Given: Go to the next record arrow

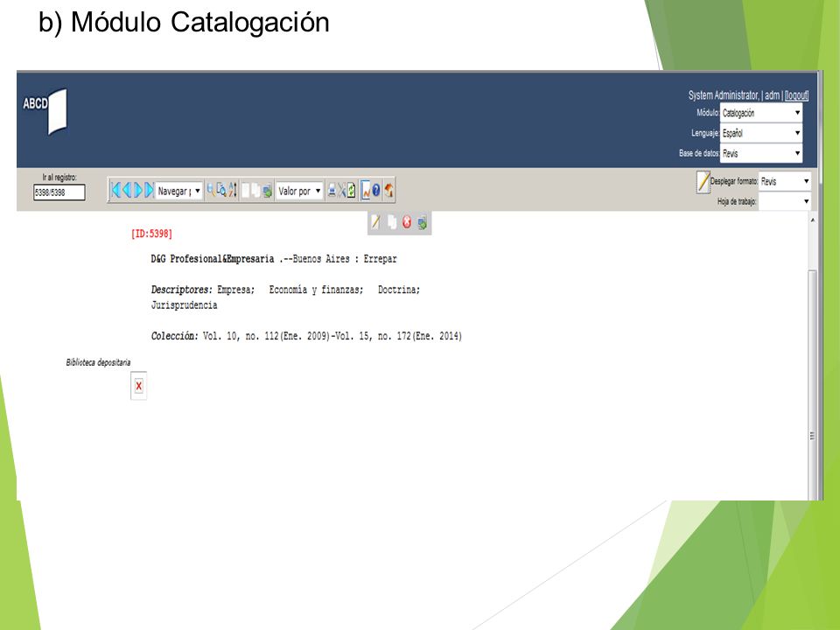Looking at the screenshot, I should pos(138,190).
